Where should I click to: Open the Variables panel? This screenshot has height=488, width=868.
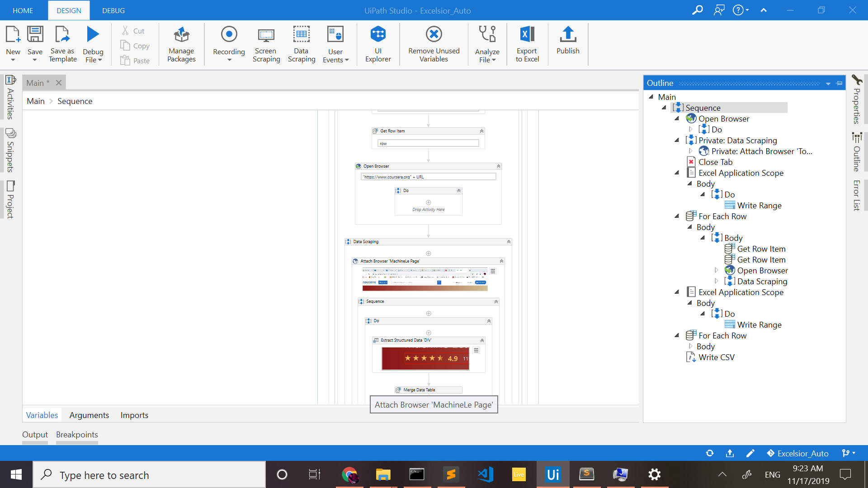(x=42, y=415)
